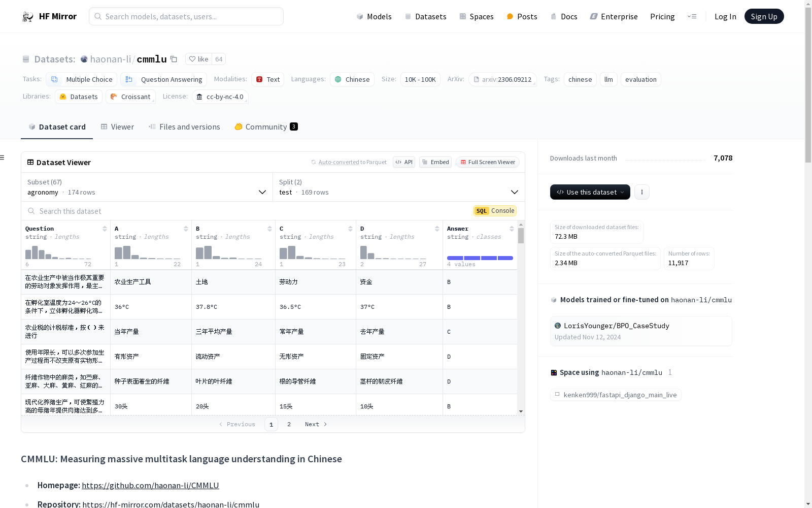Switch to the Viewer tab
The image size is (812, 508).
[117, 126]
